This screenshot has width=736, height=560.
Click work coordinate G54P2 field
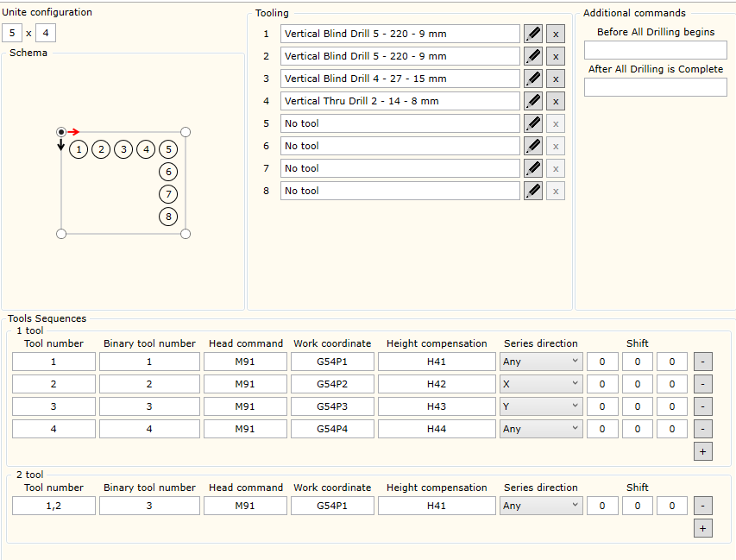pos(332,384)
